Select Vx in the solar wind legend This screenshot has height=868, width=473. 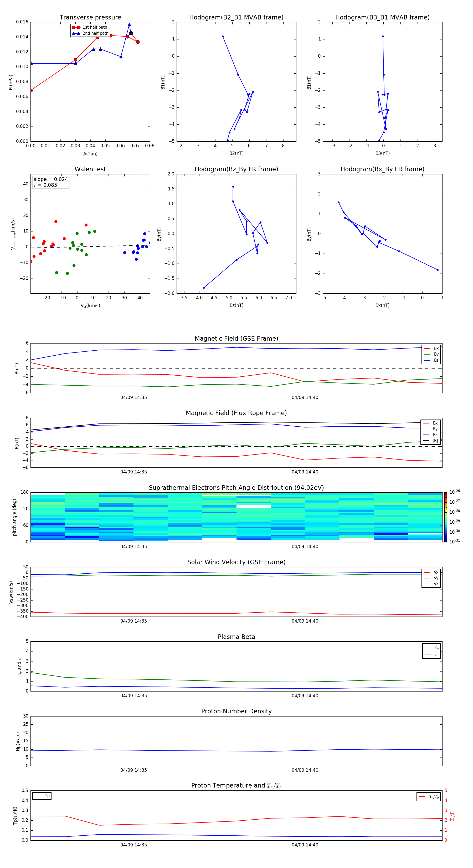pyautogui.click(x=431, y=572)
